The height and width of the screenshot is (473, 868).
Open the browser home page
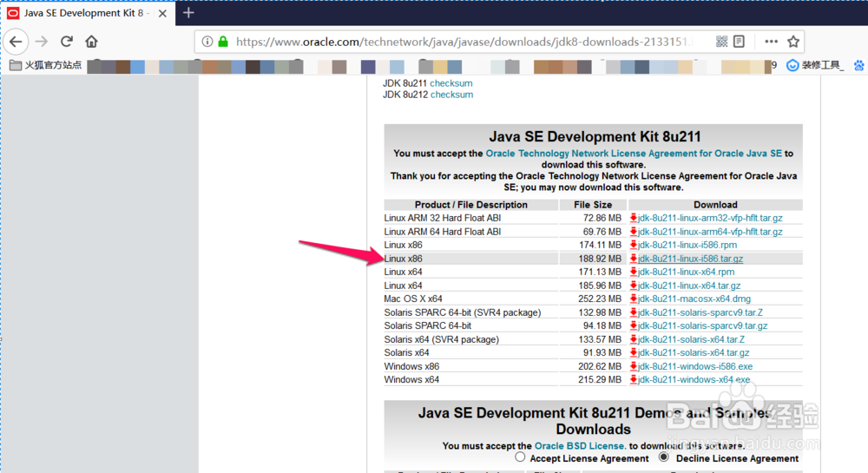click(91, 42)
